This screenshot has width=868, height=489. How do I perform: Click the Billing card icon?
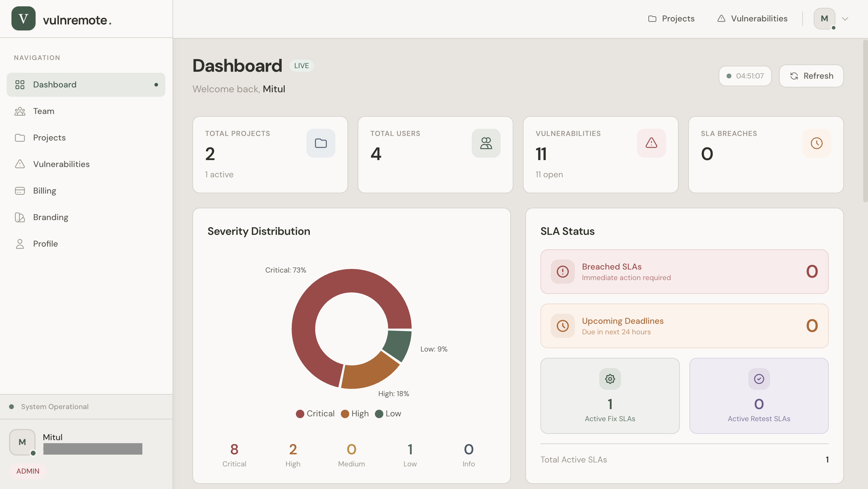(x=20, y=190)
